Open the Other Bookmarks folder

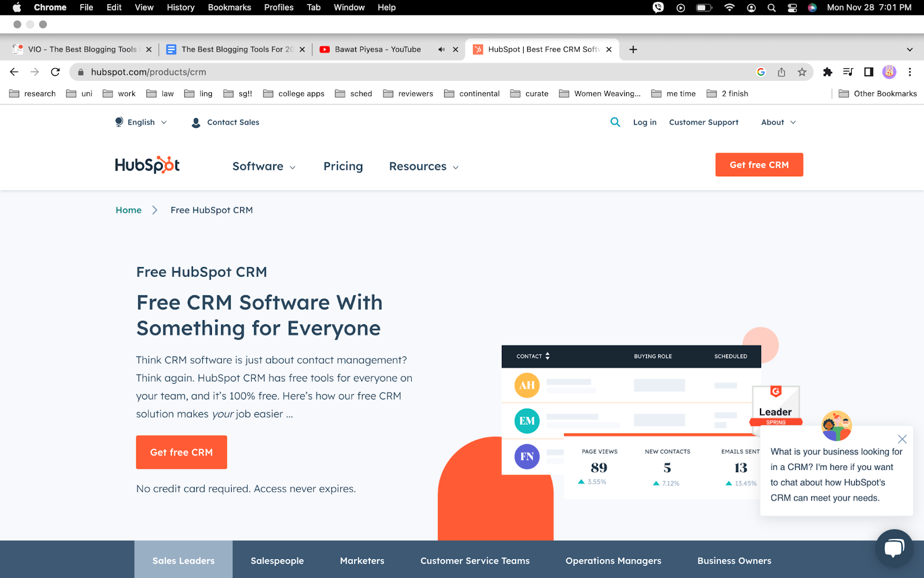click(x=878, y=94)
